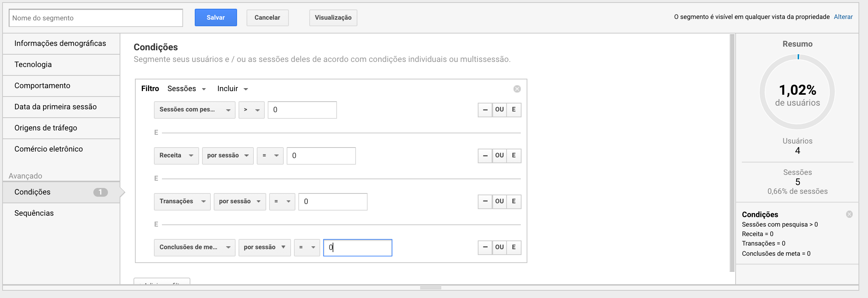Delete the Receita condition with minus button
Viewport: 868px width, 298px height.
(x=485, y=156)
